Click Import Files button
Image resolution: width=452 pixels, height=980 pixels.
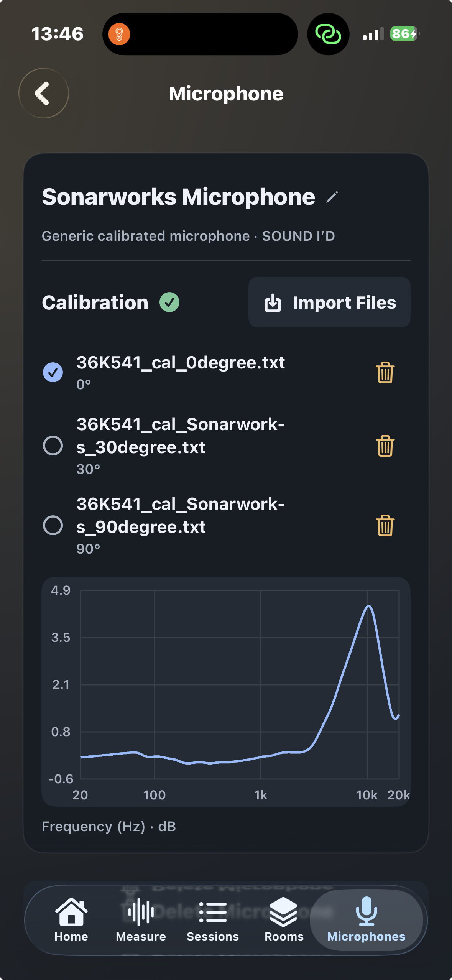point(329,302)
